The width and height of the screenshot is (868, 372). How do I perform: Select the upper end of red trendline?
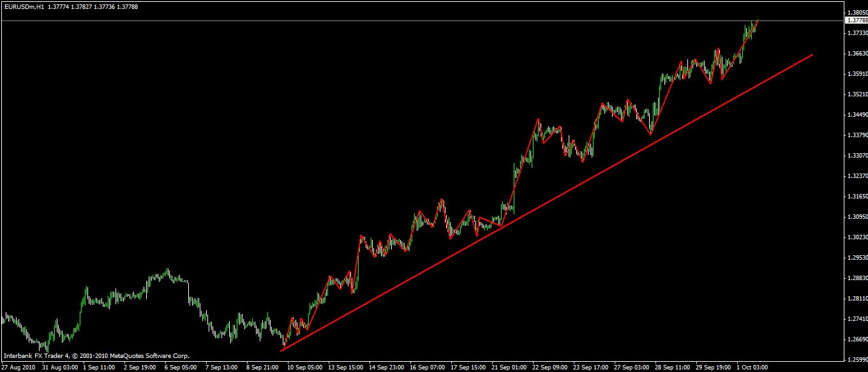812,55
